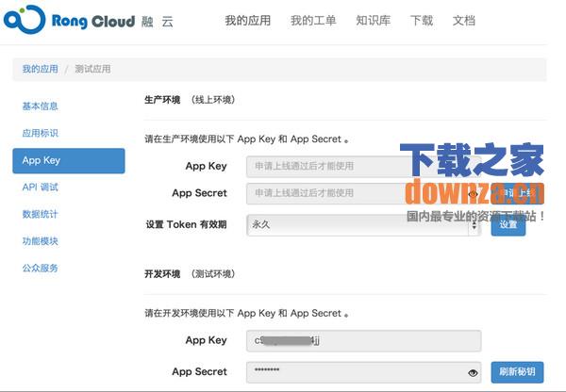Click the 刷新秘钥 button

(x=517, y=372)
